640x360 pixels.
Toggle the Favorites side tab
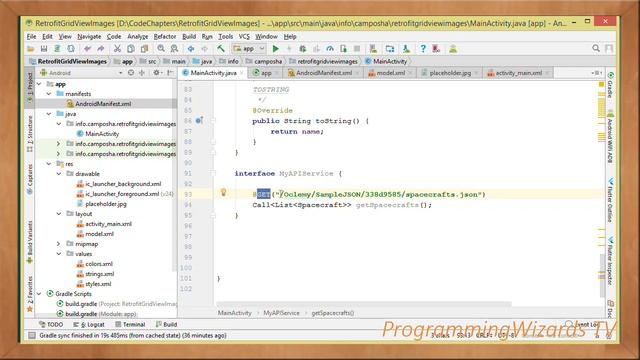pyautogui.click(x=30, y=293)
